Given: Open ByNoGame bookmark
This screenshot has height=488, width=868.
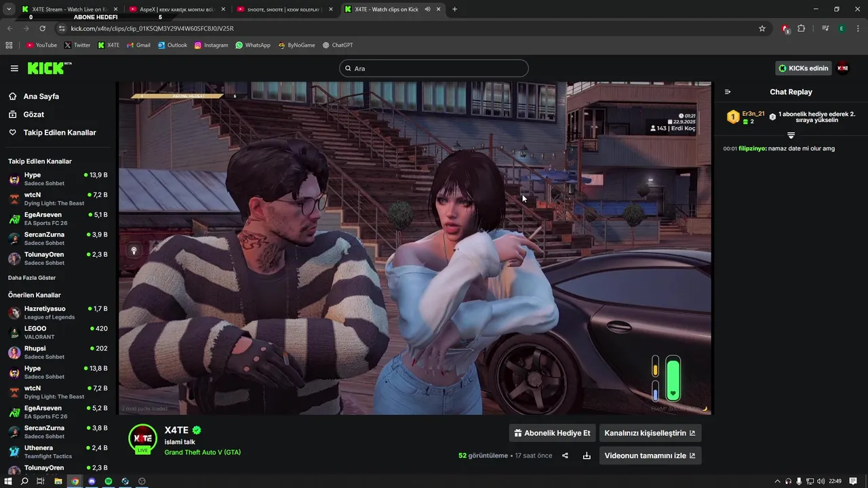Looking at the screenshot, I should pyautogui.click(x=296, y=45).
